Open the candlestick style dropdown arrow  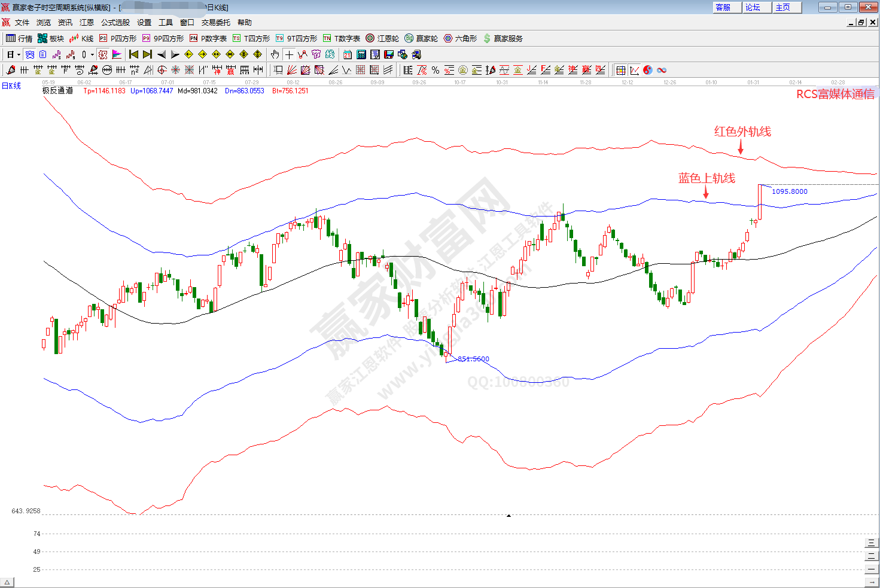[x=92, y=54]
